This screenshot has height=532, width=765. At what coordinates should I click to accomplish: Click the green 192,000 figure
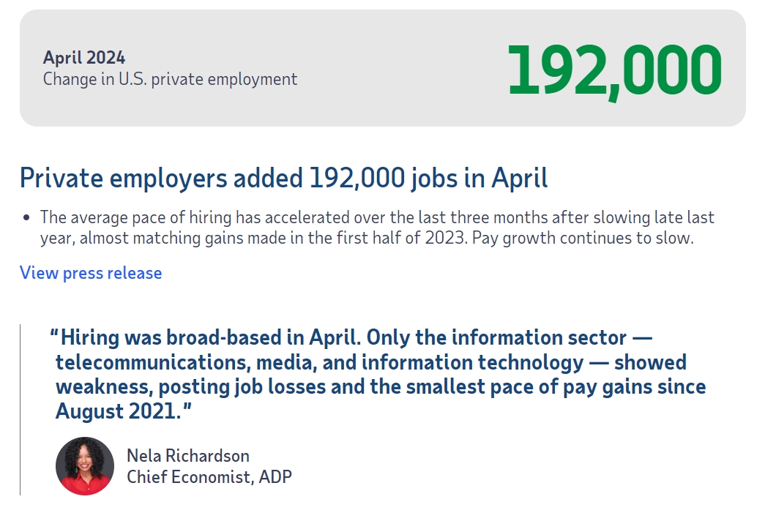614,70
